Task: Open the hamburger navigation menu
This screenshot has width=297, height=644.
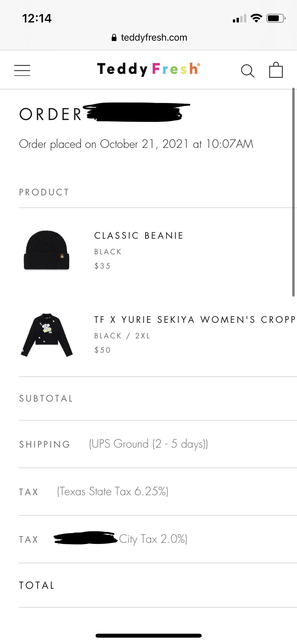Action: (x=22, y=70)
